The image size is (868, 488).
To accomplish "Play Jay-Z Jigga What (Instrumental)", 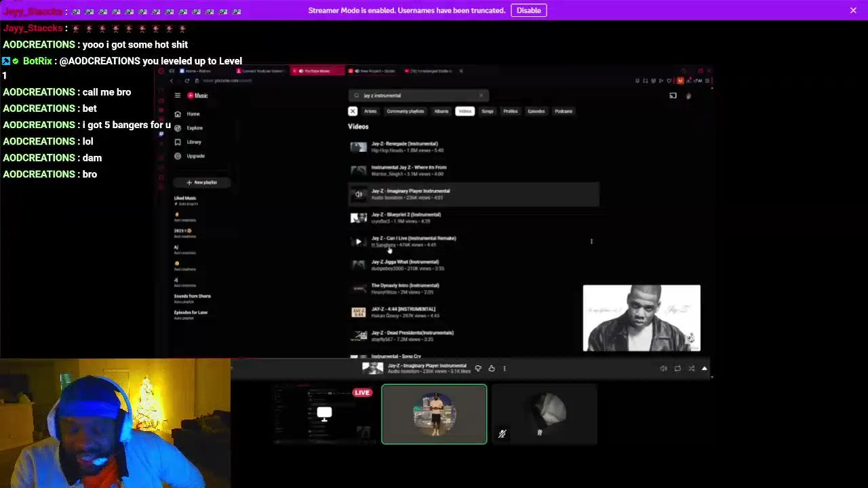I will 473,265.
